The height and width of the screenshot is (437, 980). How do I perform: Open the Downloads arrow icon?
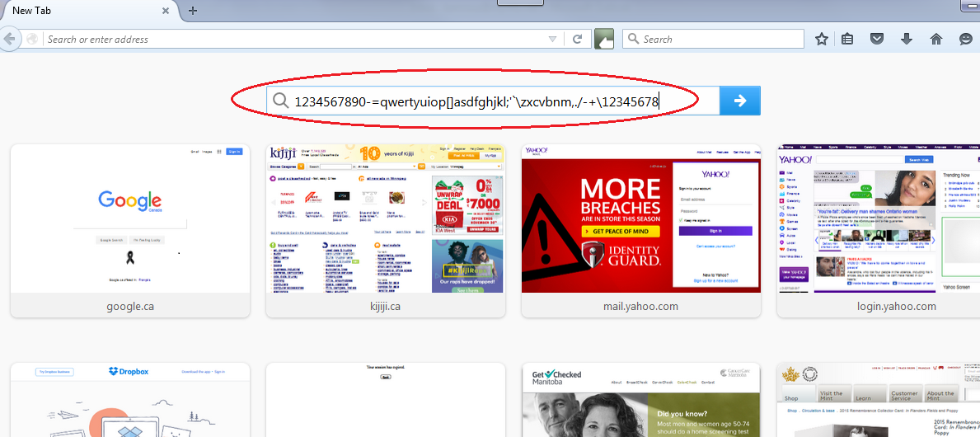[x=907, y=39]
